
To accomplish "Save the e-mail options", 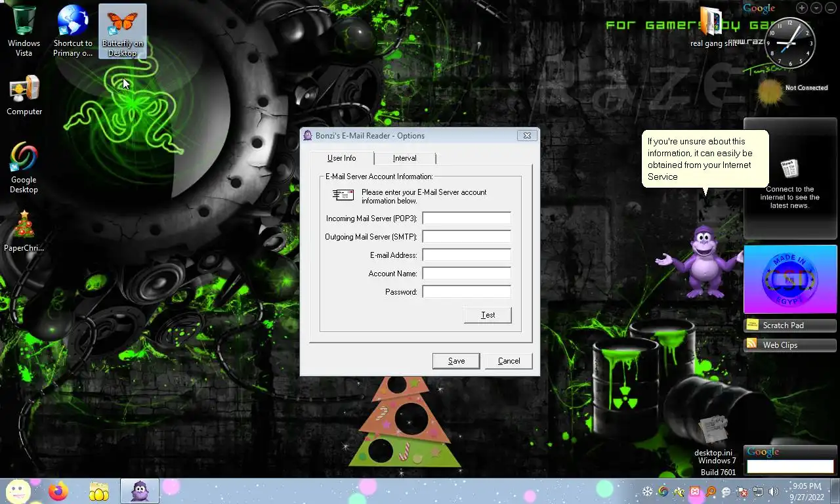I will [x=456, y=361].
